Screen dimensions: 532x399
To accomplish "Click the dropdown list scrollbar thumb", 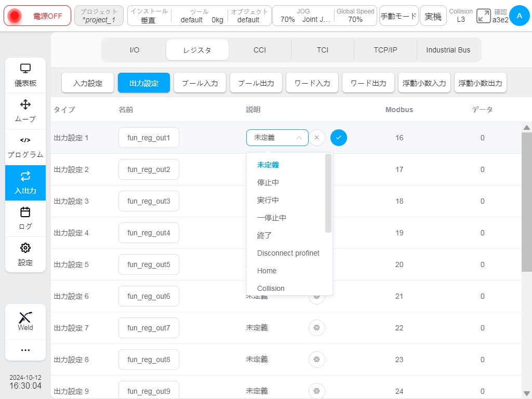I will (x=328, y=193).
